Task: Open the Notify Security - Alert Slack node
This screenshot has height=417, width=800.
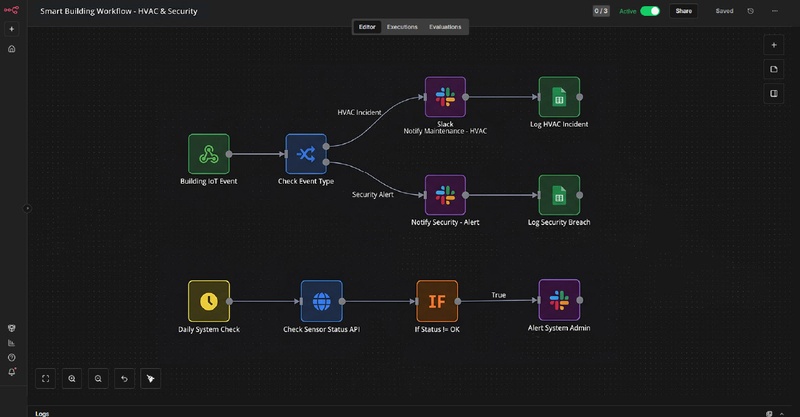Action: [445, 195]
